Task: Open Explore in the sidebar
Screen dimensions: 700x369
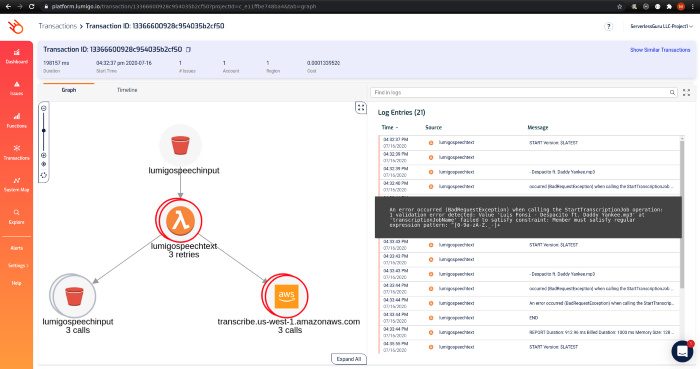Action: point(17,217)
